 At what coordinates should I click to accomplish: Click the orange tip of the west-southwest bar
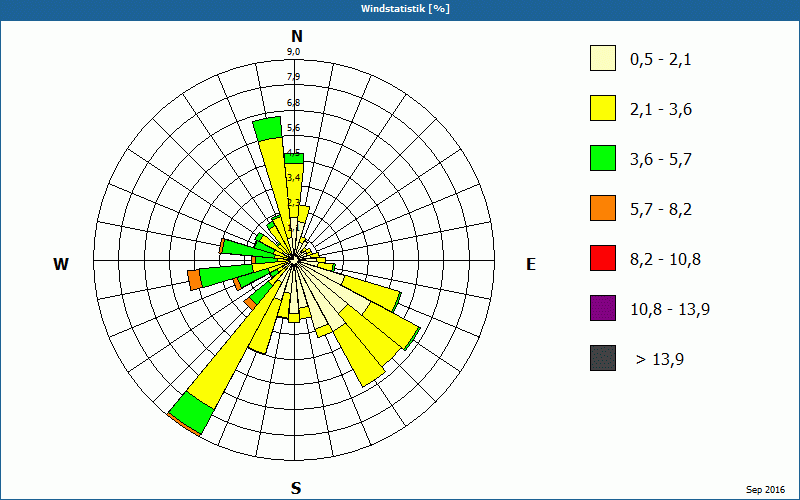pyautogui.click(x=194, y=280)
